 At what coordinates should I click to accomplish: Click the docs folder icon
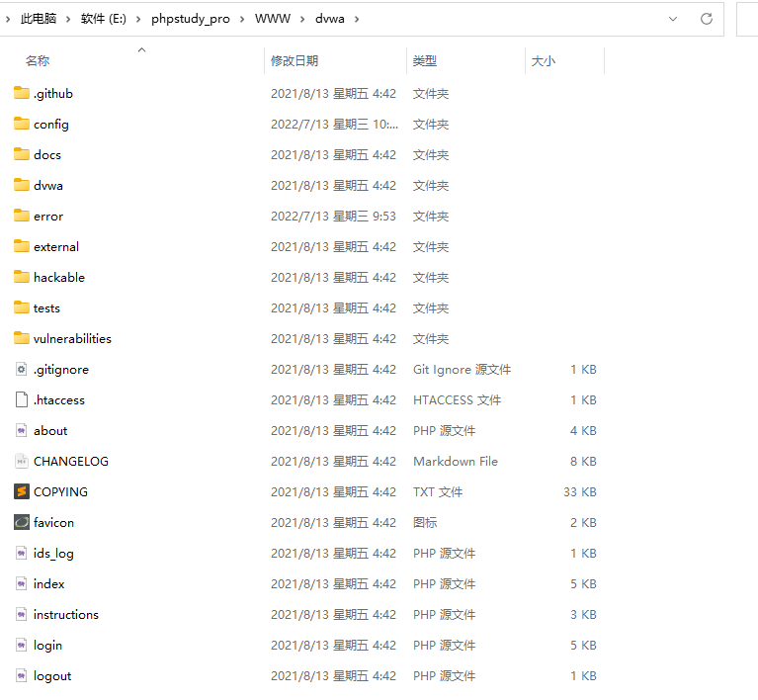22,154
